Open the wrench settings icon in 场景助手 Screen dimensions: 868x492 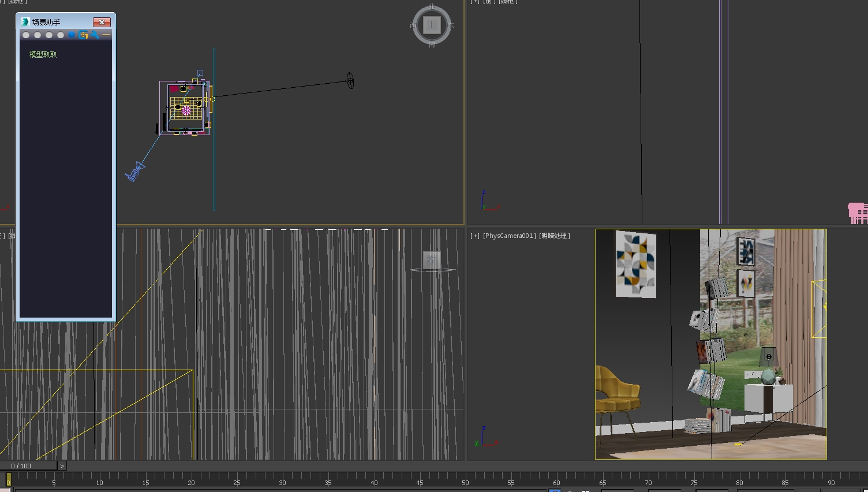pos(95,35)
